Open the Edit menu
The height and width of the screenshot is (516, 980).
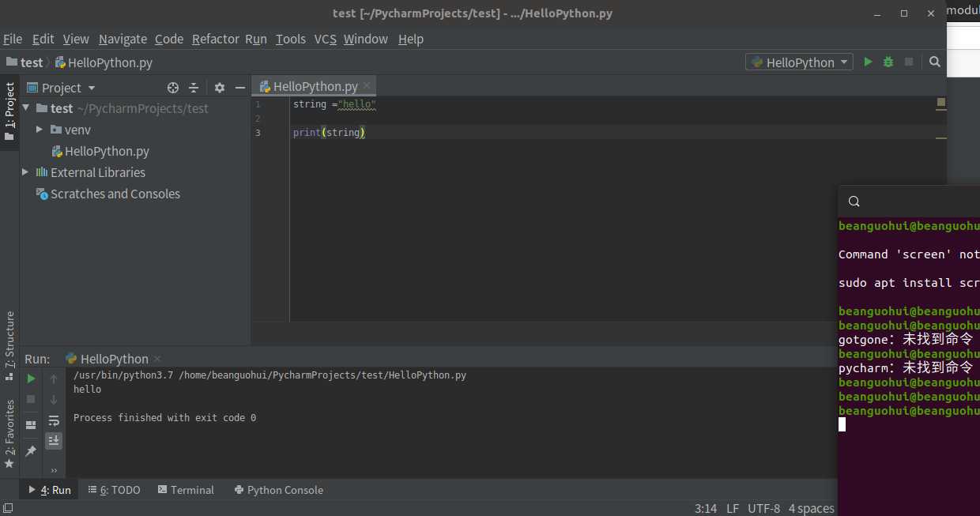point(43,39)
